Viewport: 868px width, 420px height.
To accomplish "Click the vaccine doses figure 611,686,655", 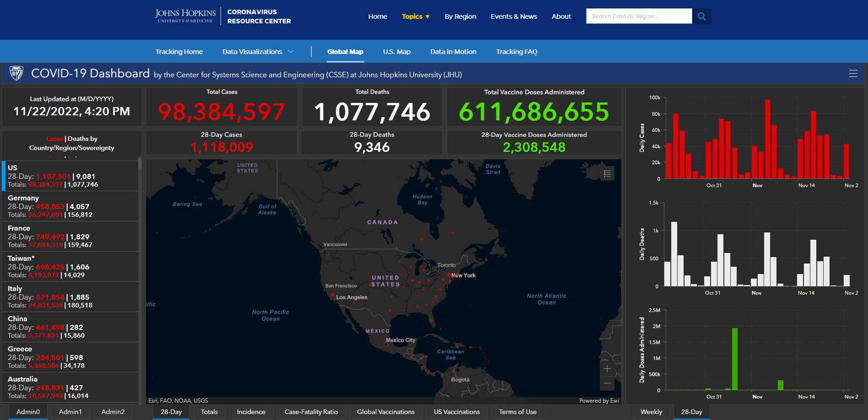I will [534, 112].
